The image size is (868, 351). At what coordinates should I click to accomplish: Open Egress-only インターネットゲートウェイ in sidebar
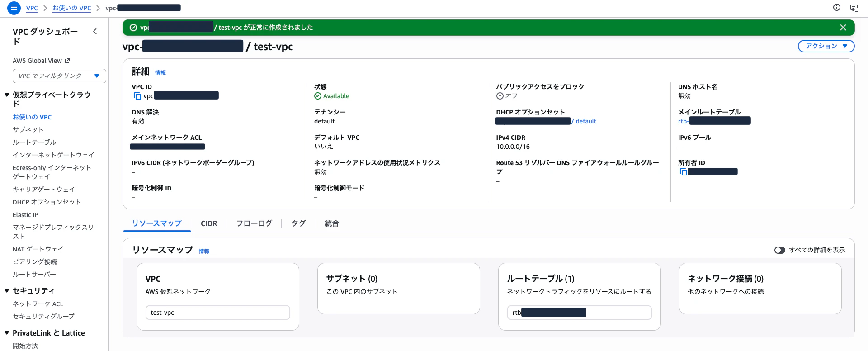52,172
